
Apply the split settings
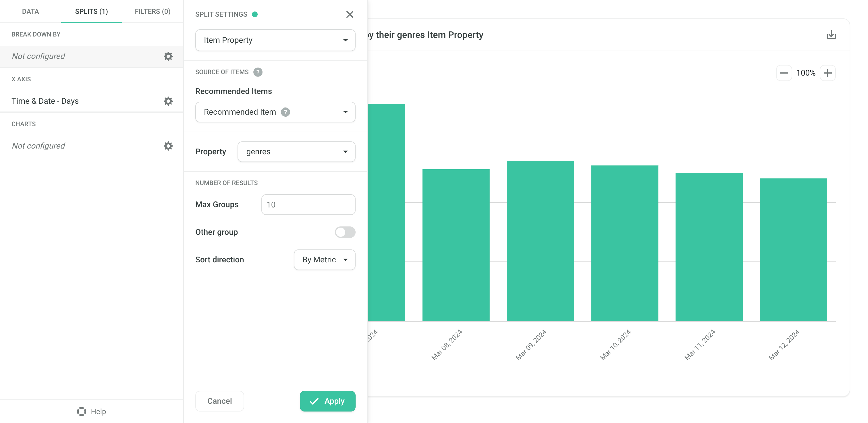[327, 401]
